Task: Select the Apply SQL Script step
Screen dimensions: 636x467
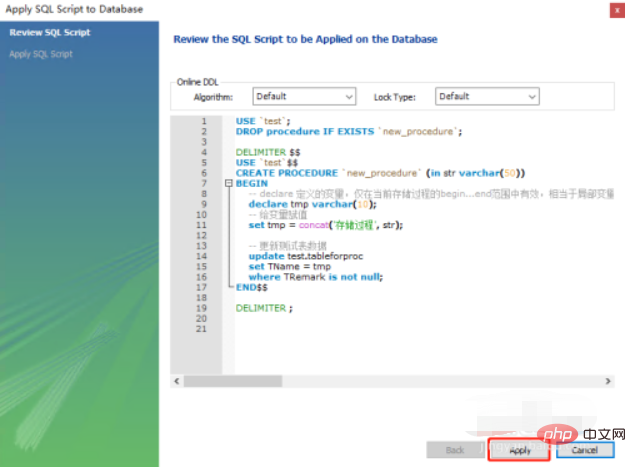Action: point(41,54)
